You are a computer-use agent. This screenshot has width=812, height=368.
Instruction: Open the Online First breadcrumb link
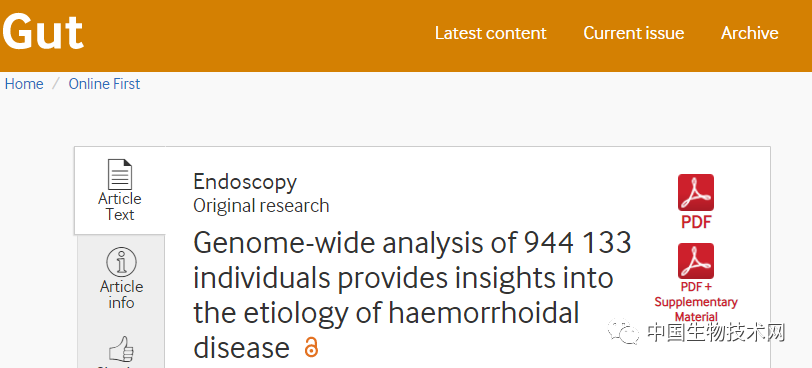(x=104, y=84)
